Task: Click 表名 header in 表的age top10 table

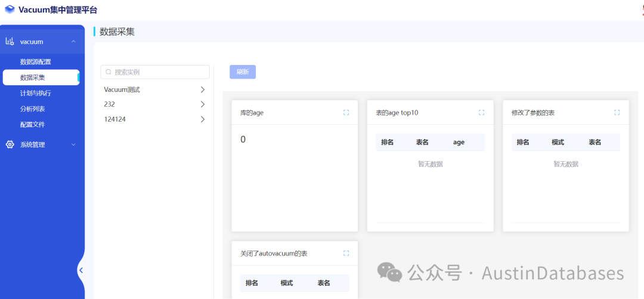Action: point(422,142)
